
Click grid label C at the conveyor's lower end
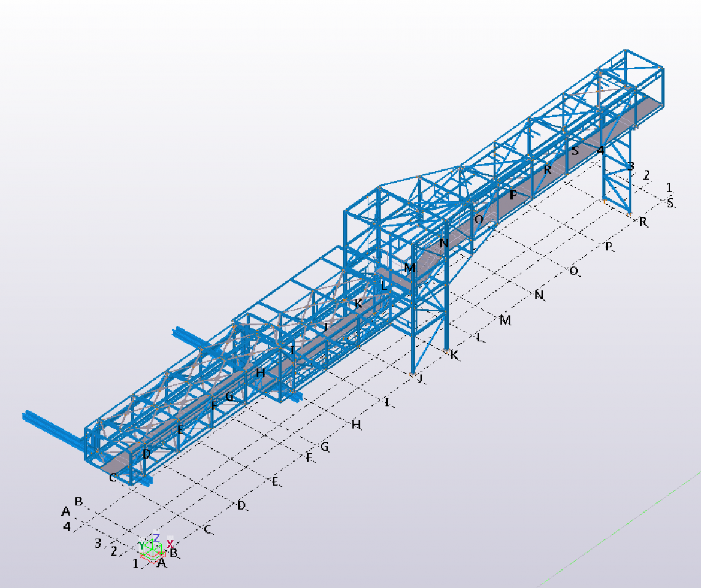pyautogui.click(x=112, y=477)
